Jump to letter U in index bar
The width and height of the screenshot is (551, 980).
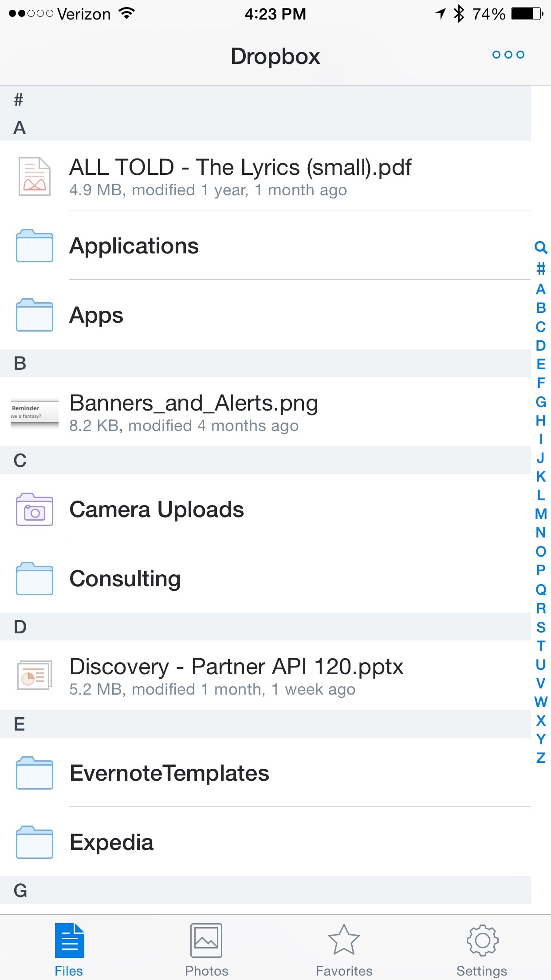tap(541, 665)
